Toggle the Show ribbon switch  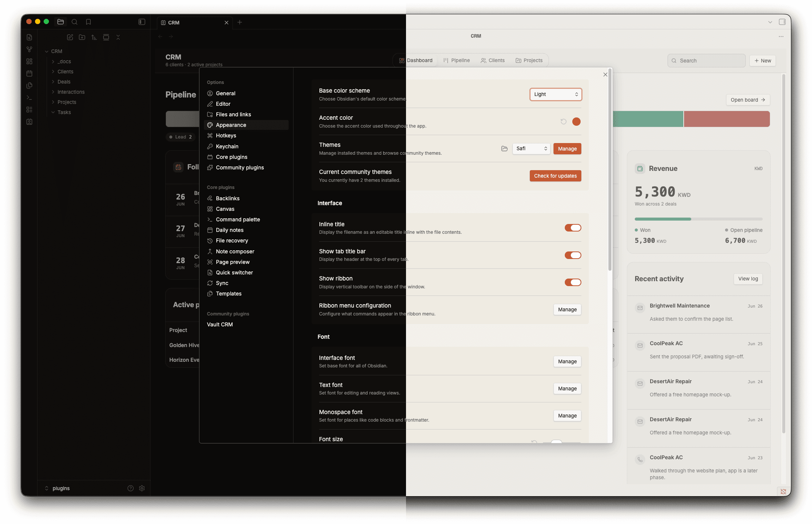click(573, 282)
